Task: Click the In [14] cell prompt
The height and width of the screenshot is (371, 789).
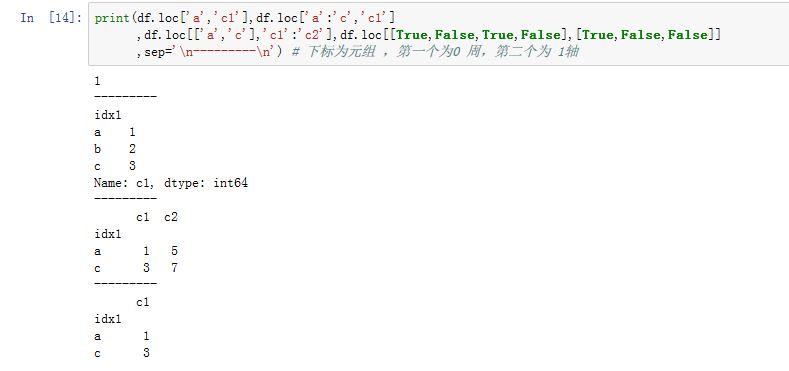Action: pos(51,18)
